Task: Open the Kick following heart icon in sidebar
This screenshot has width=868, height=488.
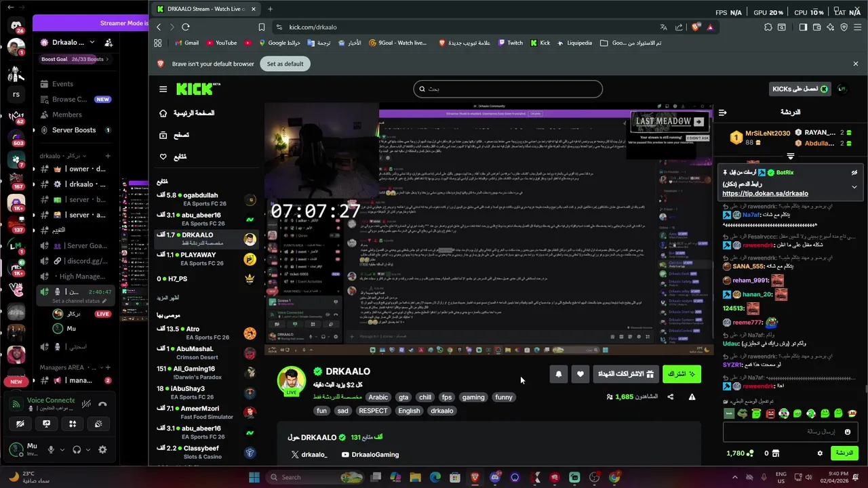Action: point(163,157)
